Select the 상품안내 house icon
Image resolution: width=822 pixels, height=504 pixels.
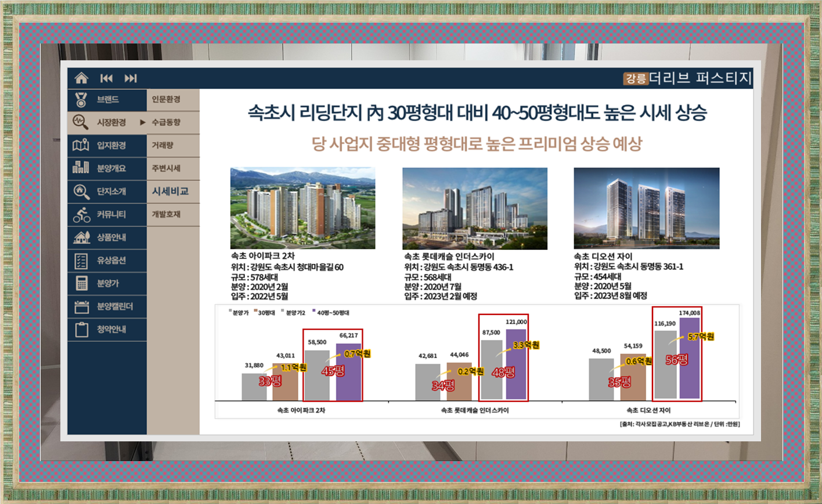(x=81, y=237)
